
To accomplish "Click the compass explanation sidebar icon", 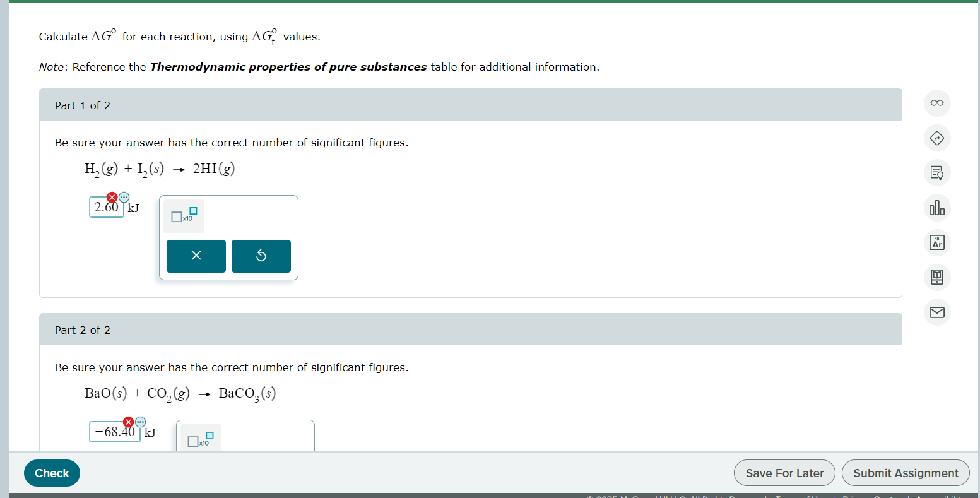I will tap(936, 138).
